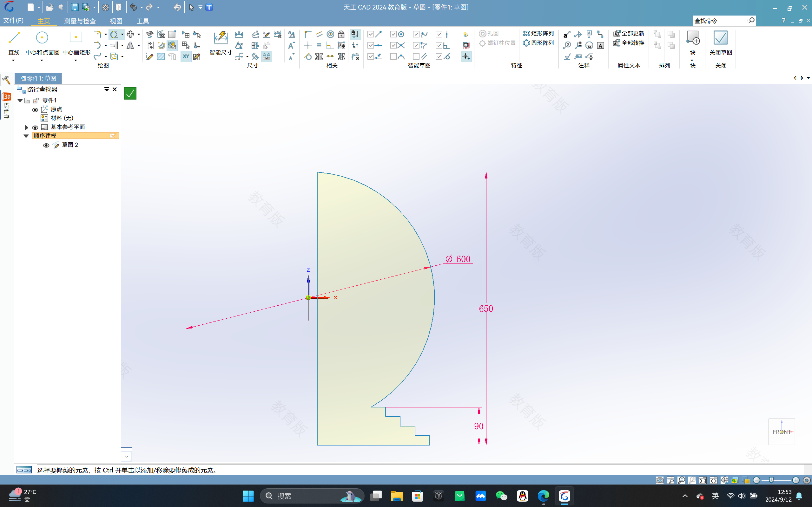Collapse the 顺序建模 tree node
Screen dimensions: 812x507
pos(26,136)
